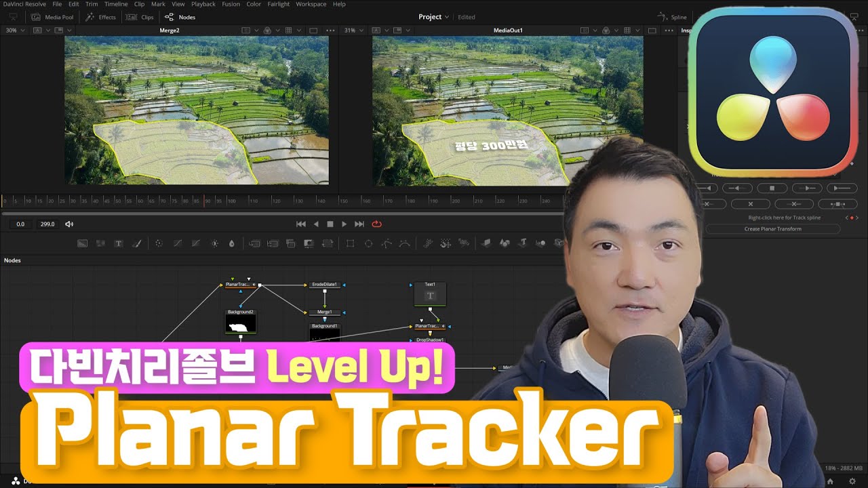Select the ErodeDilate1 node
The width and height of the screenshot is (868, 488).
pos(325,285)
